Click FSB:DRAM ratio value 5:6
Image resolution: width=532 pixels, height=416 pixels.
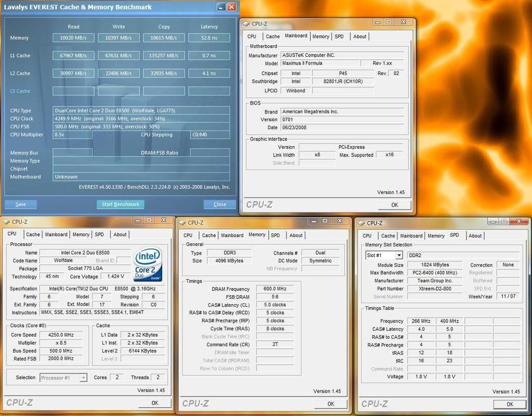pos(275,297)
